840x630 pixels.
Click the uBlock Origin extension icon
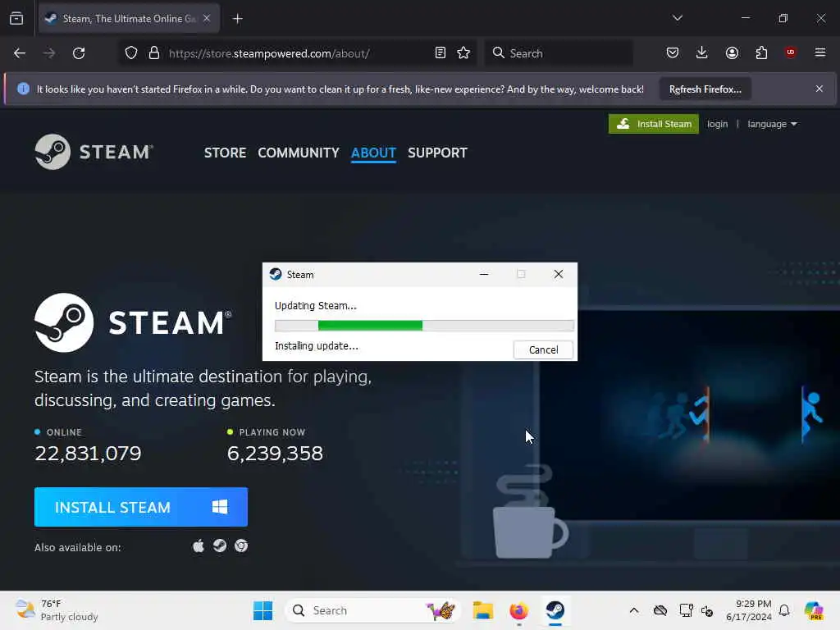click(790, 52)
